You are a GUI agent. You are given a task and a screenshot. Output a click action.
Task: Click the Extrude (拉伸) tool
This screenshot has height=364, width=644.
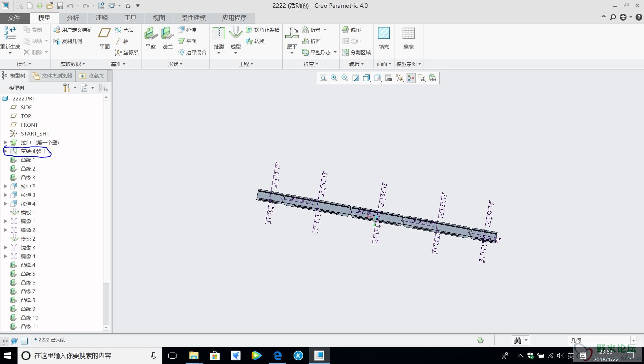[187, 30]
